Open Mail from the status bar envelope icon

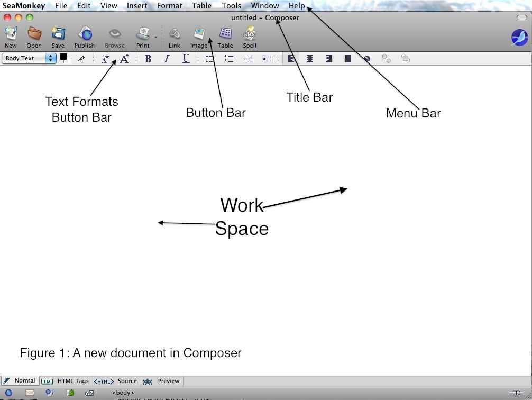30,393
